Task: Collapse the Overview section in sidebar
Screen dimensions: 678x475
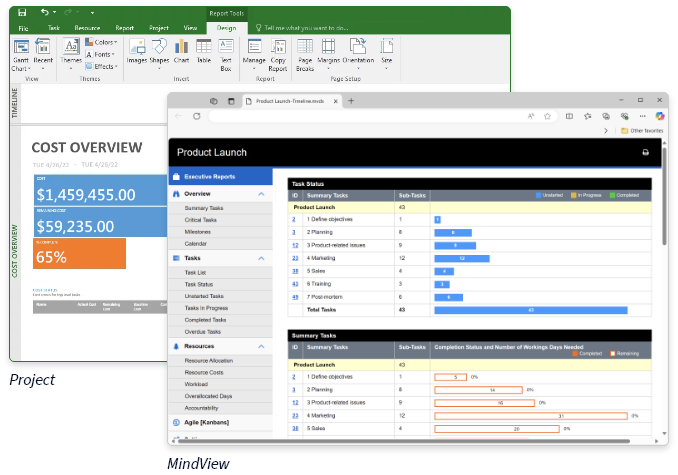Action: pyautogui.click(x=261, y=194)
